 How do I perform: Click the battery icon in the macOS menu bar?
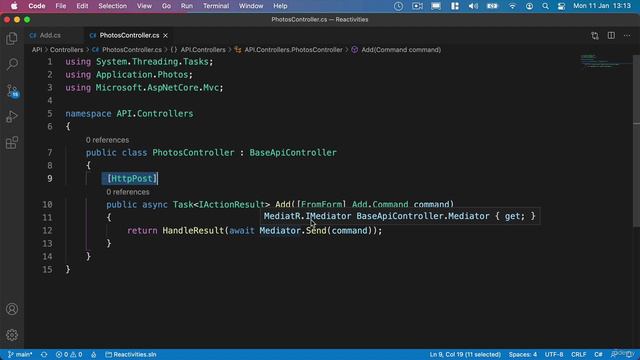[x=492, y=6]
